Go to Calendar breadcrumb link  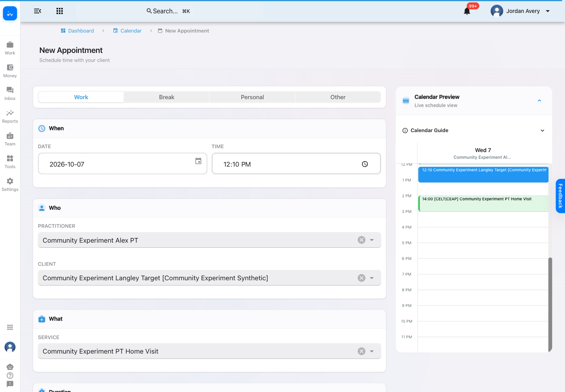click(127, 31)
